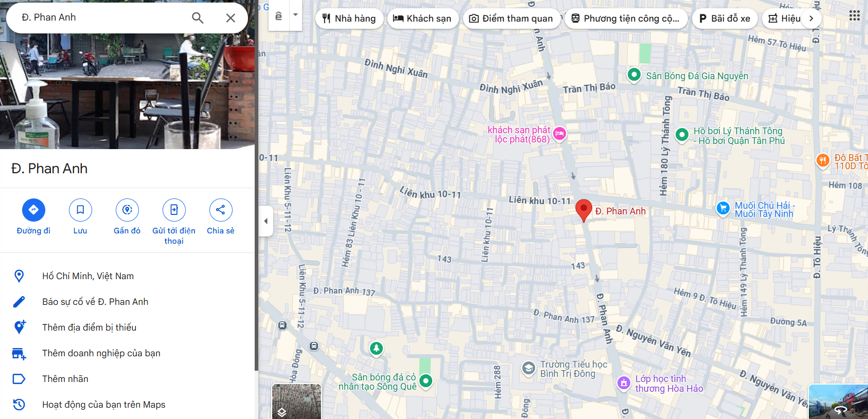Viewport: 868px width, 419px height.
Task: Click the Hẻm 180 Lý Thánh Tông label
Action: point(666,146)
